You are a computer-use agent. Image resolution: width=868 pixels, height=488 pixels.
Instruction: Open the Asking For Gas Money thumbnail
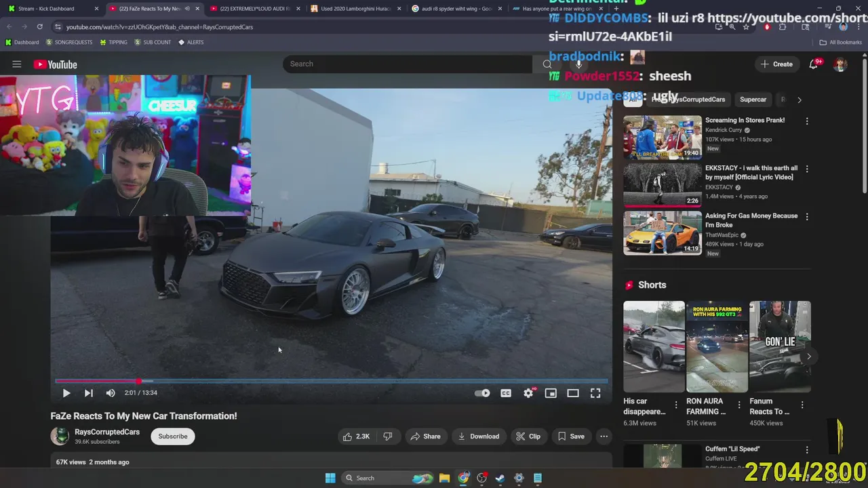pos(663,233)
